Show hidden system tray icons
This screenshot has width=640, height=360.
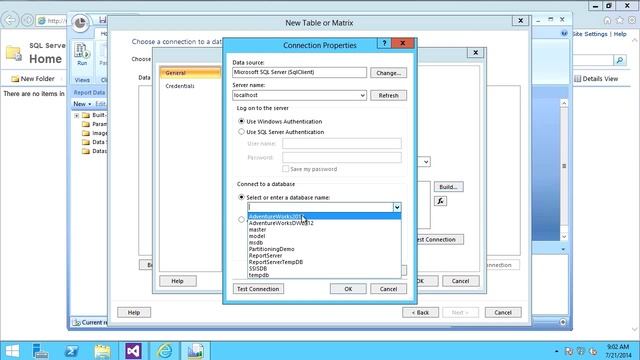click(x=556, y=351)
